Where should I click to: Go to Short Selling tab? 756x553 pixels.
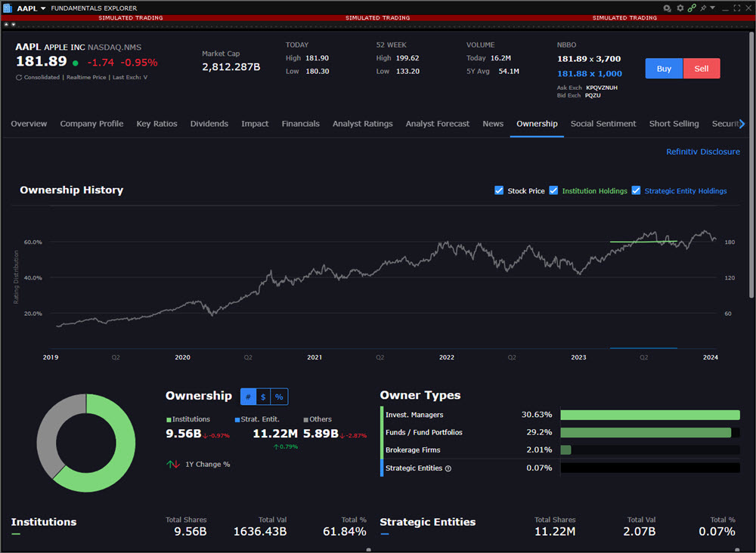(674, 124)
